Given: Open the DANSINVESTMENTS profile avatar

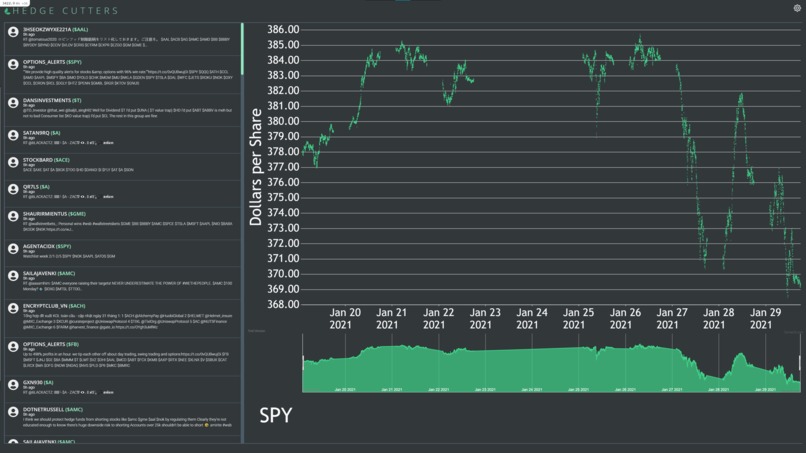Looking at the screenshot, I should (13, 103).
